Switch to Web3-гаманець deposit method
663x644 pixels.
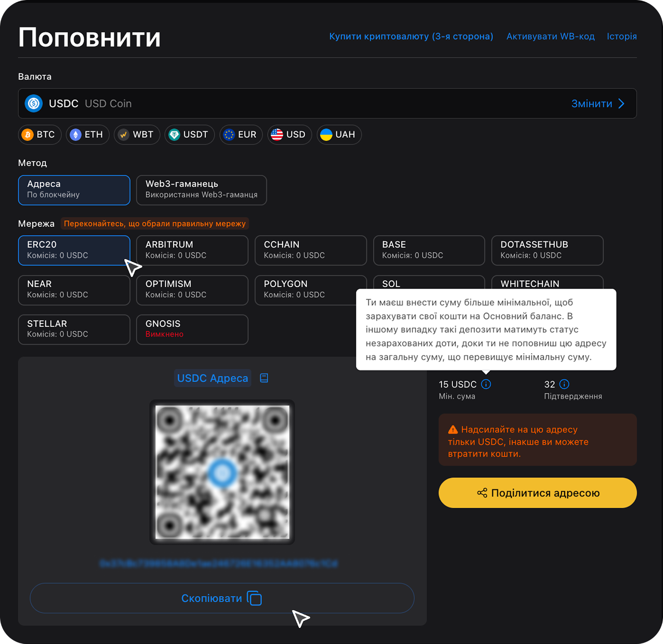[201, 190]
